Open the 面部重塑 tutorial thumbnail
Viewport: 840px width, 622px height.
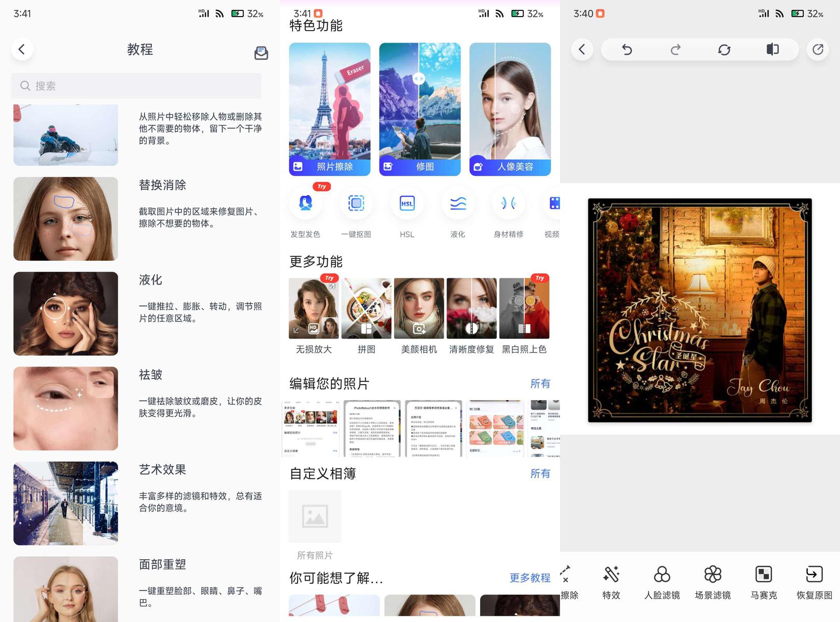[66, 589]
